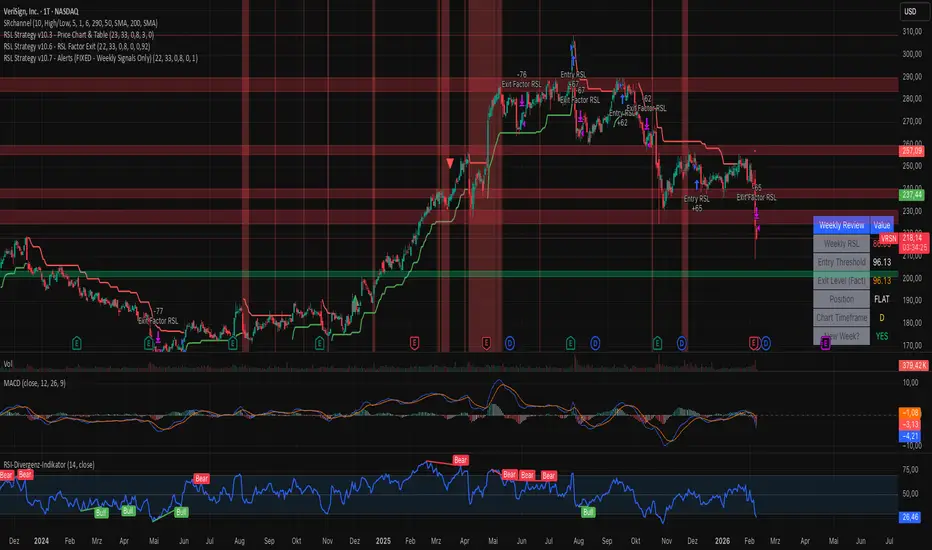The height and width of the screenshot is (550, 932).
Task: Click the Value column header in the table
Action: click(882, 225)
